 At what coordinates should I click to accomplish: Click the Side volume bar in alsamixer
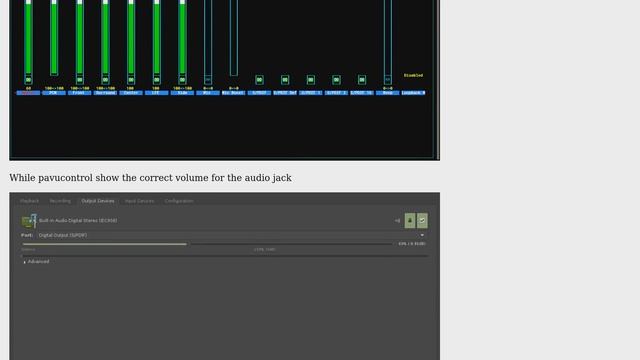182,38
